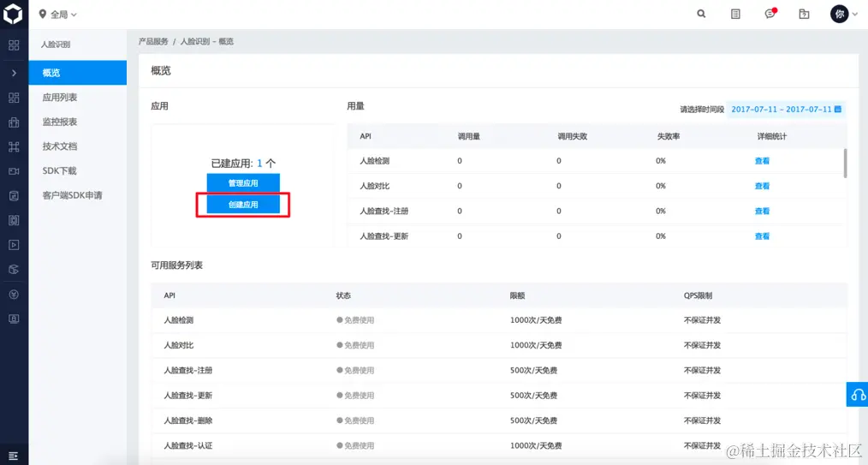Click 人脸查找-更新 in the service list

pyautogui.click(x=187, y=396)
